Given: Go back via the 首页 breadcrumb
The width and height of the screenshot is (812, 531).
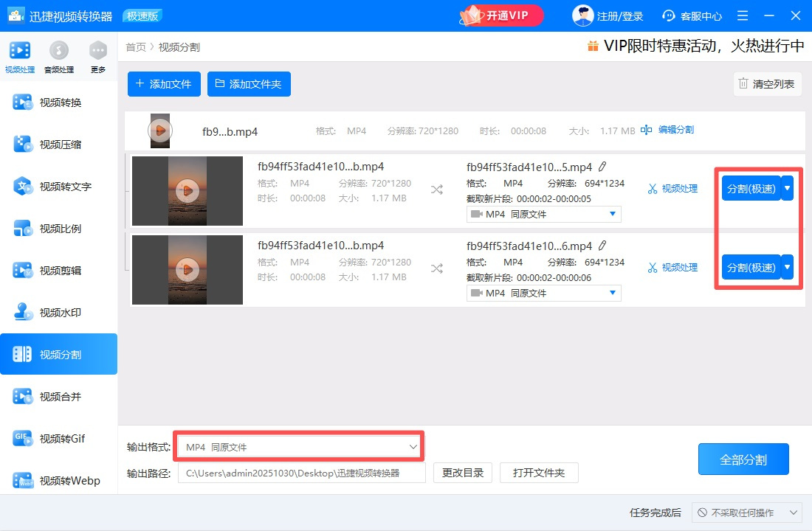Looking at the screenshot, I should pos(136,46).
